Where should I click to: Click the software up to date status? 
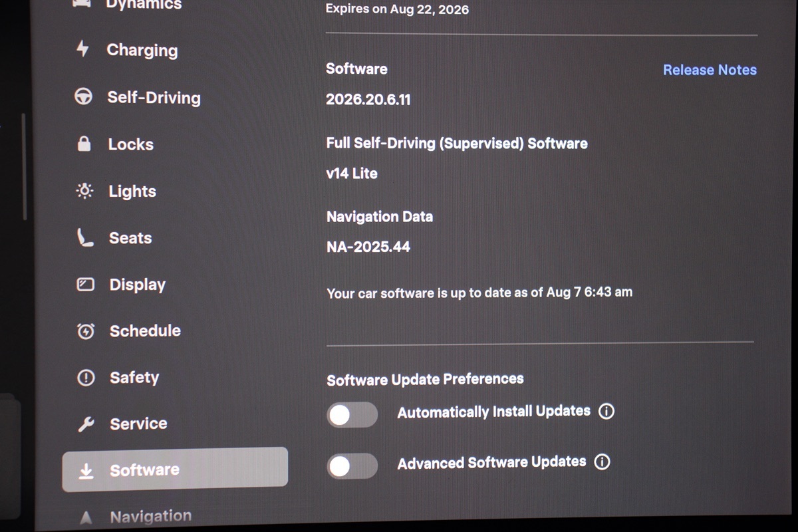(479, 293)
